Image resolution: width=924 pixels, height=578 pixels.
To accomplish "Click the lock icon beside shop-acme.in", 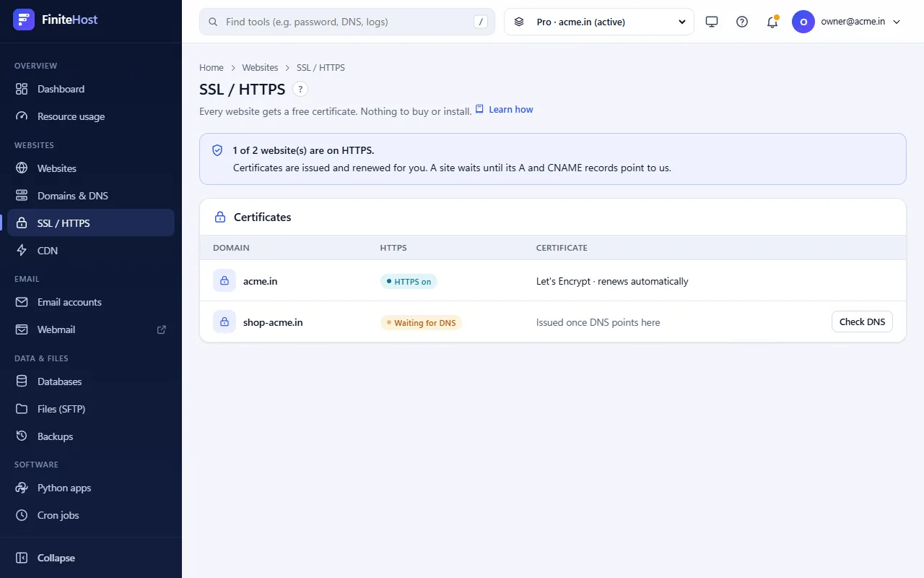I will (225, 322).
